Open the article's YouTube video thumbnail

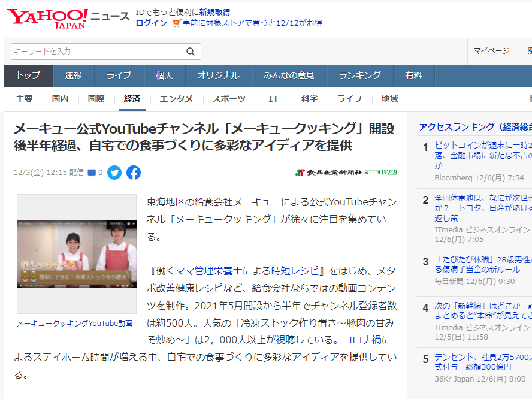coord(77,254)
